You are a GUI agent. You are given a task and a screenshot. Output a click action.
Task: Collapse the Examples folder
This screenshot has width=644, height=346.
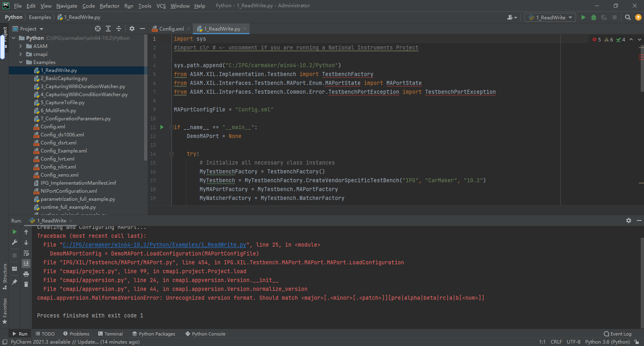click(21, 62)
